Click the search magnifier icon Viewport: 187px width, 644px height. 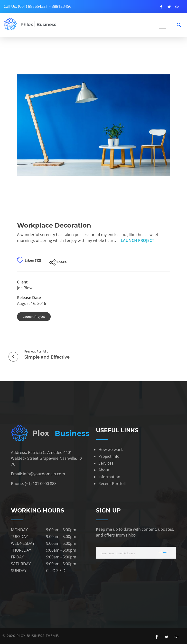(x=179, y=25)
